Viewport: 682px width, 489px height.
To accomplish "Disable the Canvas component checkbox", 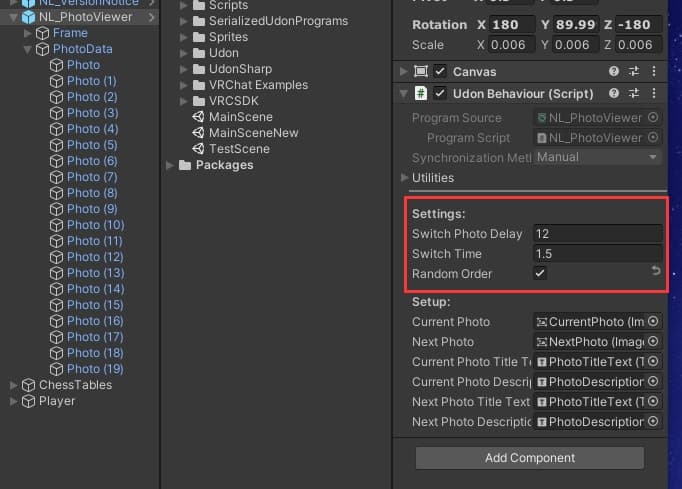I will click(x=440, y=72).
